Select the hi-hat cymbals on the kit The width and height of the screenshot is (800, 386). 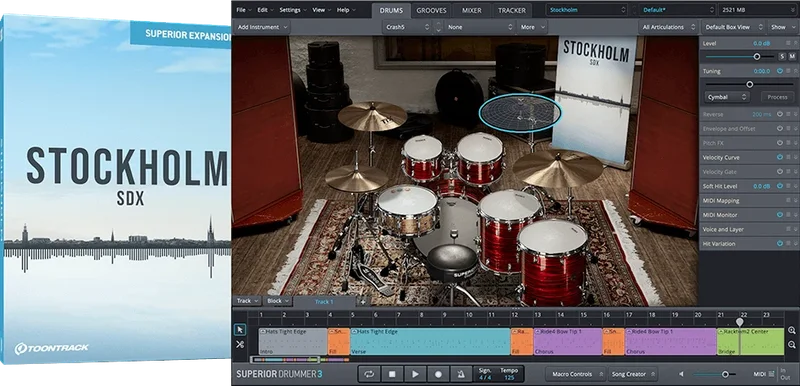click(x=356, y=178)
